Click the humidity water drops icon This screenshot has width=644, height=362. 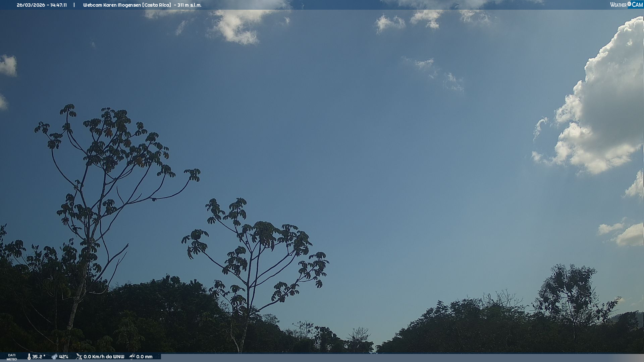point(54,357)
